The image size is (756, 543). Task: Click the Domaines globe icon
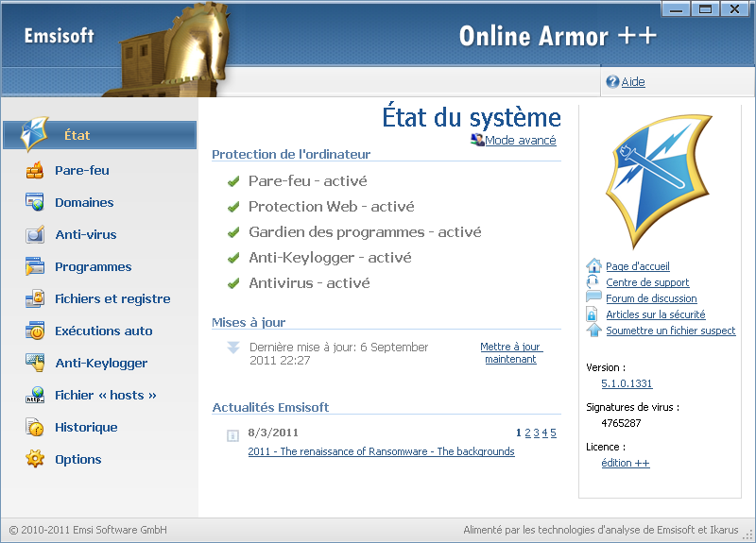point(35,202)
